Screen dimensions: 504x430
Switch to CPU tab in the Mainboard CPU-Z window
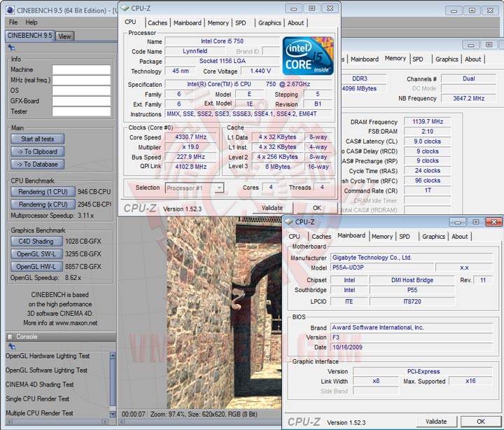294,237
